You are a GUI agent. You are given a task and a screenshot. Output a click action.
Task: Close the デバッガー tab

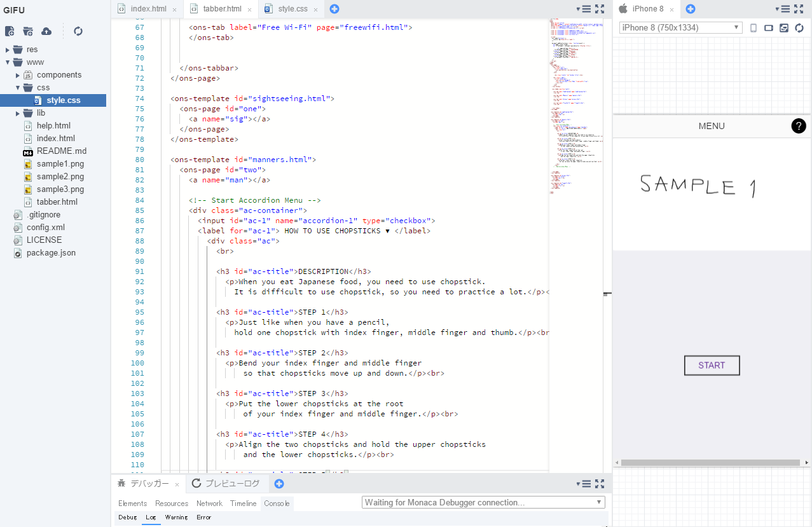pos(177,484)
